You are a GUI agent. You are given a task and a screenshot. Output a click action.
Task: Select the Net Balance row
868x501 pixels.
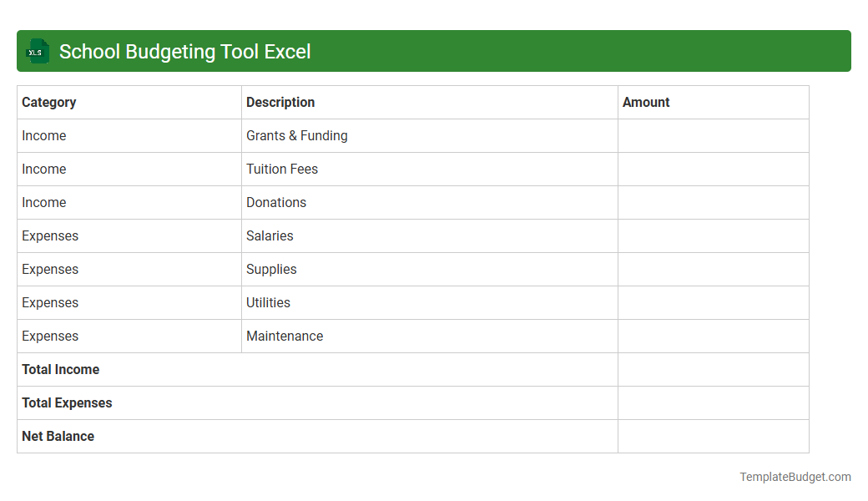pos(58,436)
